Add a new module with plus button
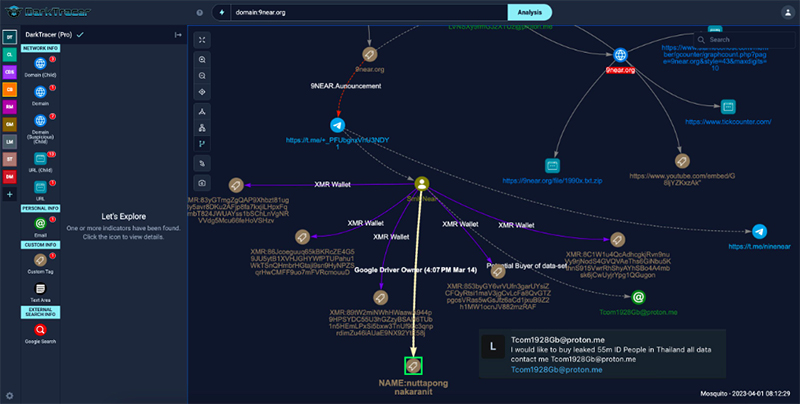Image resolution: width=800 pixels, height=404 pixels. point(9,194)
